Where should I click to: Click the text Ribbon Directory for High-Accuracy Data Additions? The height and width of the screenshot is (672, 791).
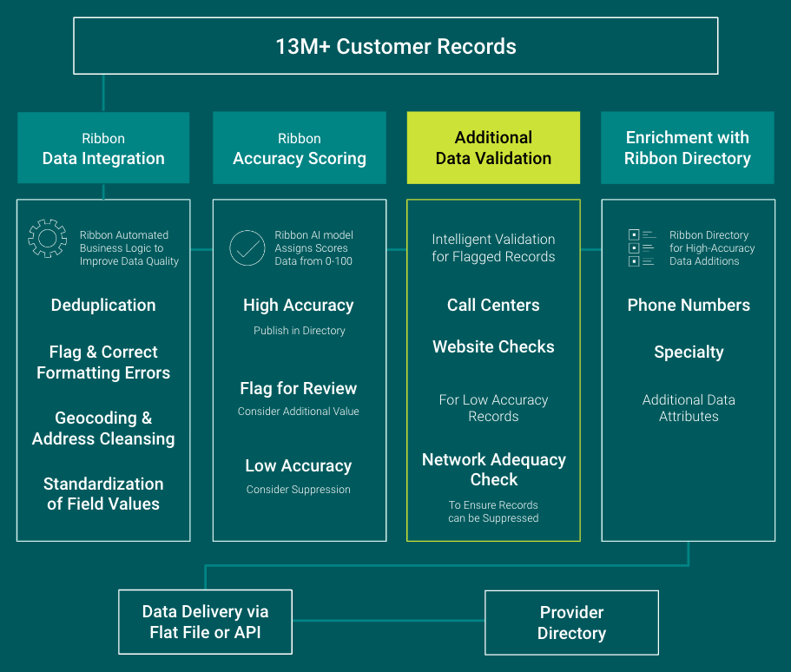point(712,247)
